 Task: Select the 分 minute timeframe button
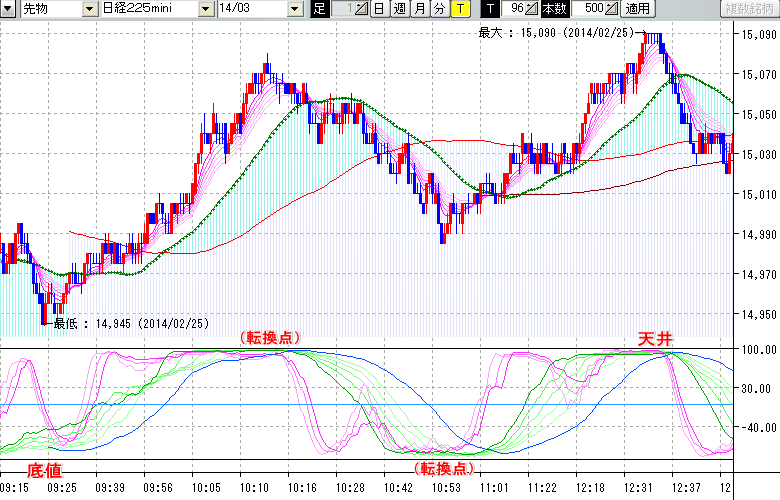(x=439, y=9)
